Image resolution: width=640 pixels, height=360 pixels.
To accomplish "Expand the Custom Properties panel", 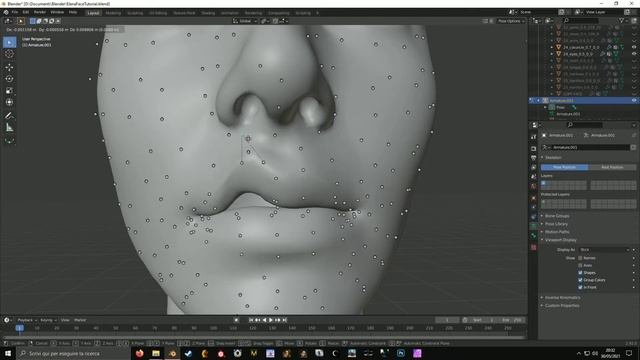I will point(562,305).
